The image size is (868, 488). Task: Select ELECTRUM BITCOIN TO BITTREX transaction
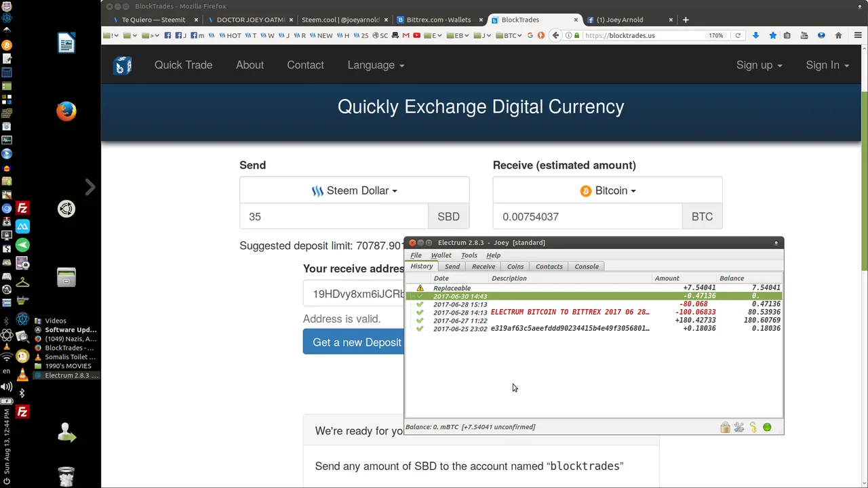coord(594,312)
